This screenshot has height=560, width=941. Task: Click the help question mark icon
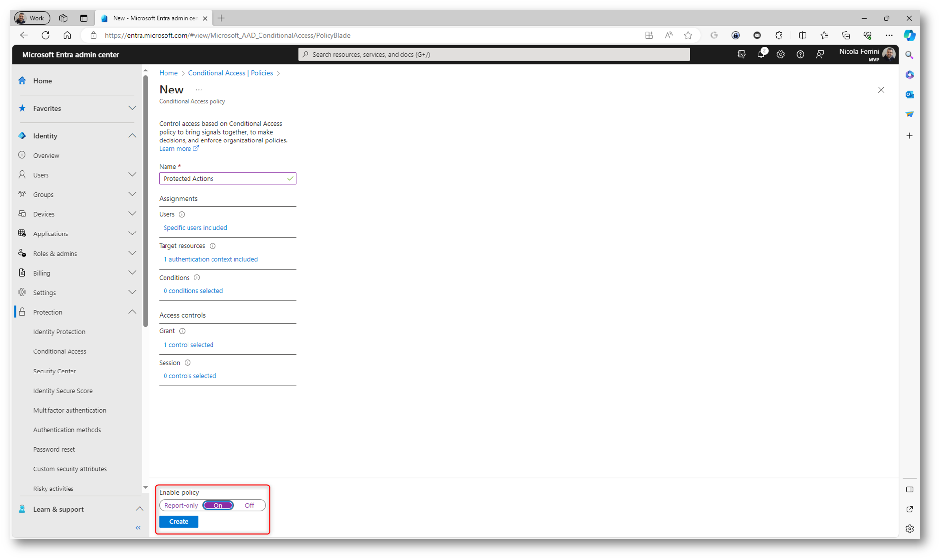point(800,54)
